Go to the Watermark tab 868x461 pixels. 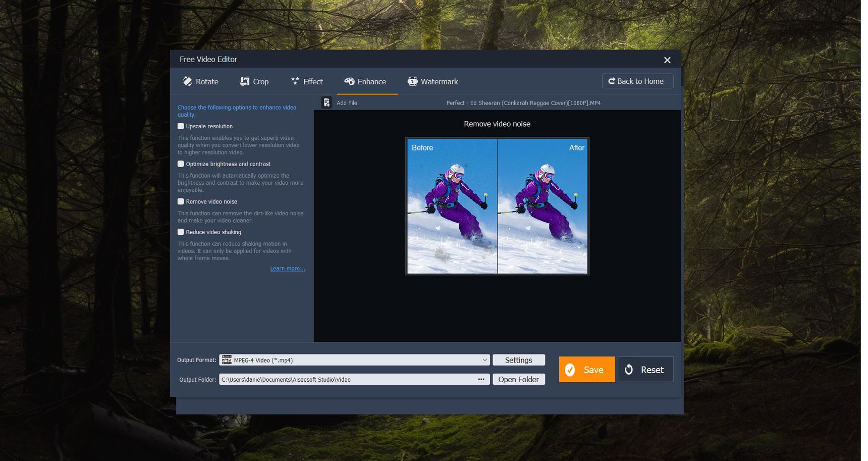point(433,81)
